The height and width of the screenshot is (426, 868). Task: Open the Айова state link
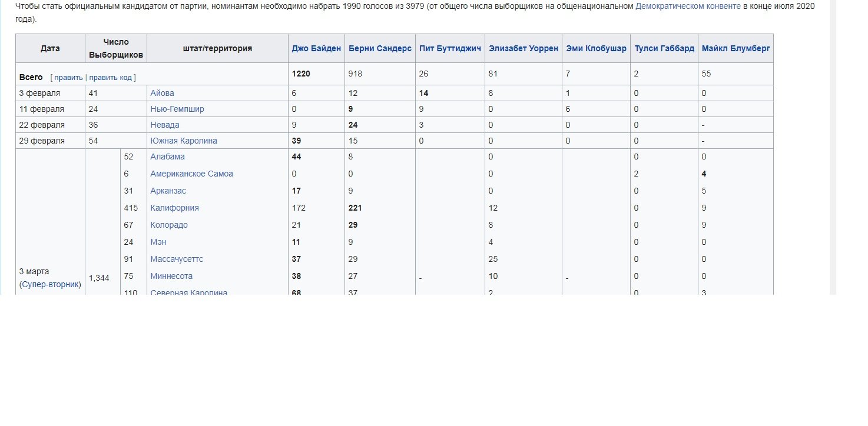[162, 94]
